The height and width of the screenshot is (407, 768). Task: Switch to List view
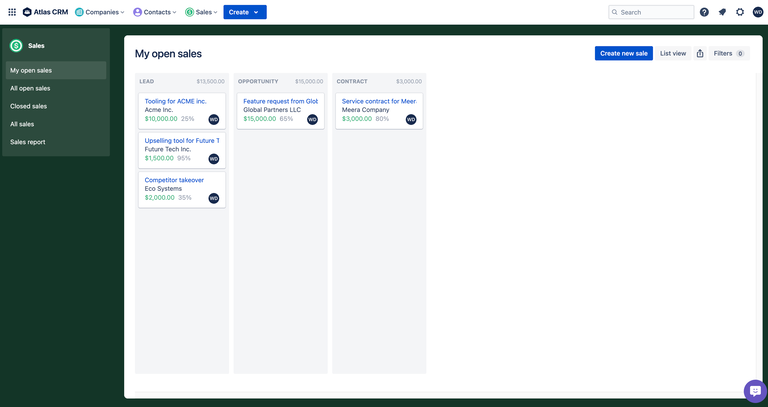tap(673, 53)
